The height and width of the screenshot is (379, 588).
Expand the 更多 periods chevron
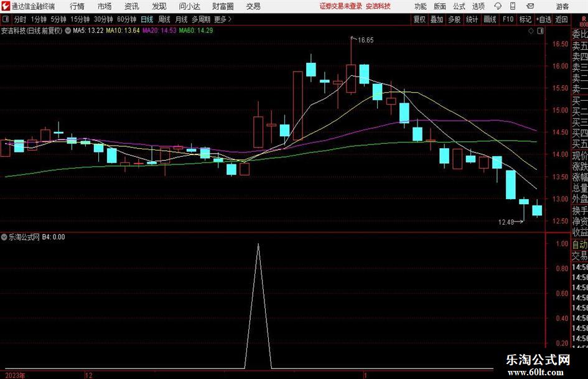pyautogui.click(x=230, y=19)
